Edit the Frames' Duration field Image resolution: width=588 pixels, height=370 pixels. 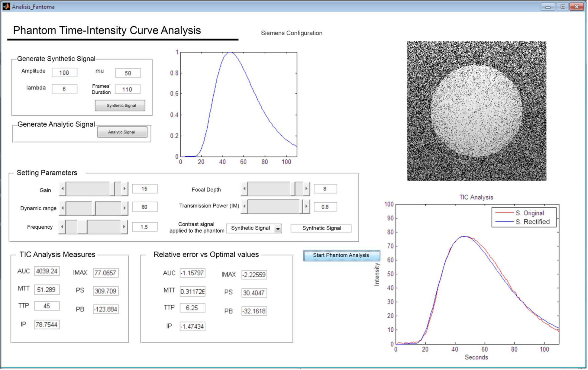pos(128,89)
